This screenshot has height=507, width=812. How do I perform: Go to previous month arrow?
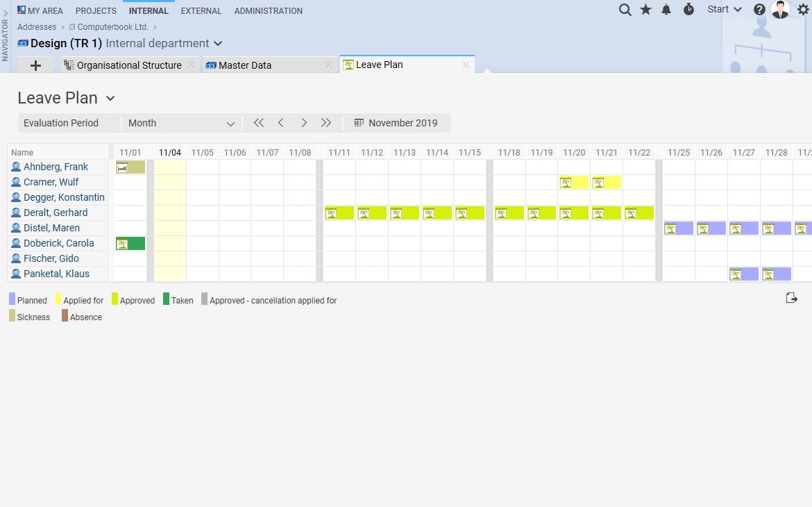[x=280, y=123]
